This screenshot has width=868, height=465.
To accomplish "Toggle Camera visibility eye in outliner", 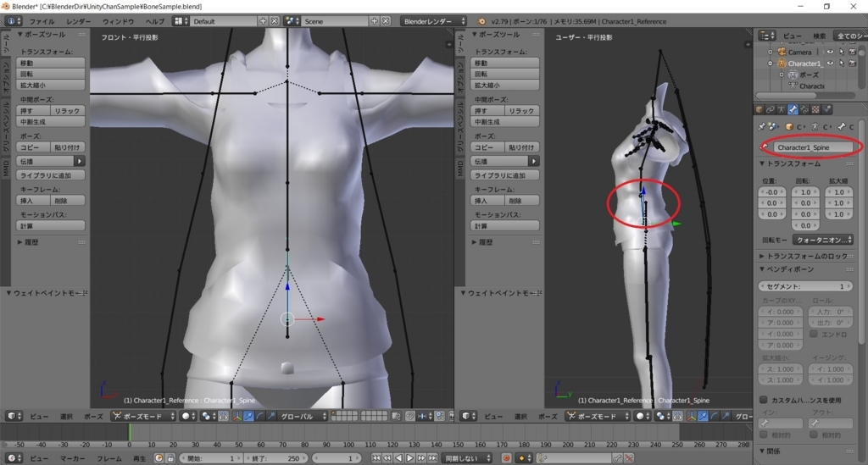I will [x=830, y=52].
